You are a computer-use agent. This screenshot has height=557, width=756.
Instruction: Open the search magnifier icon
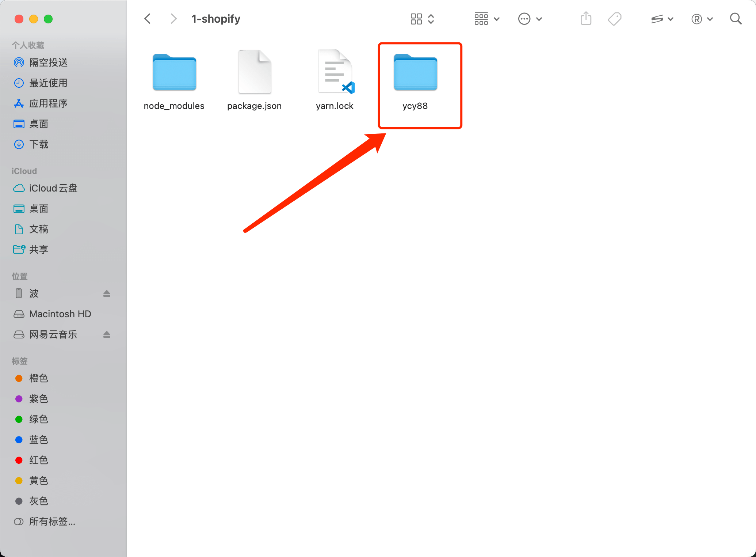736,19
